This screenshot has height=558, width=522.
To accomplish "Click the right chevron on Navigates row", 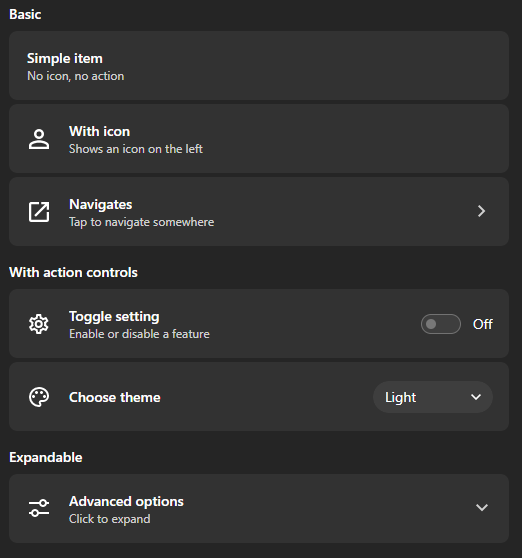I will (481, 211).
